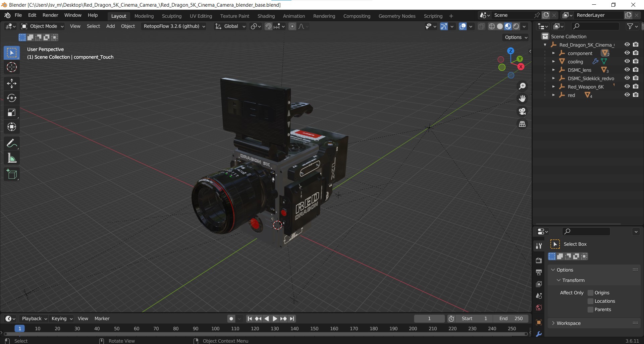Hide the component collection in viewport
Screen dimensions: 644x344
[627, 53]
